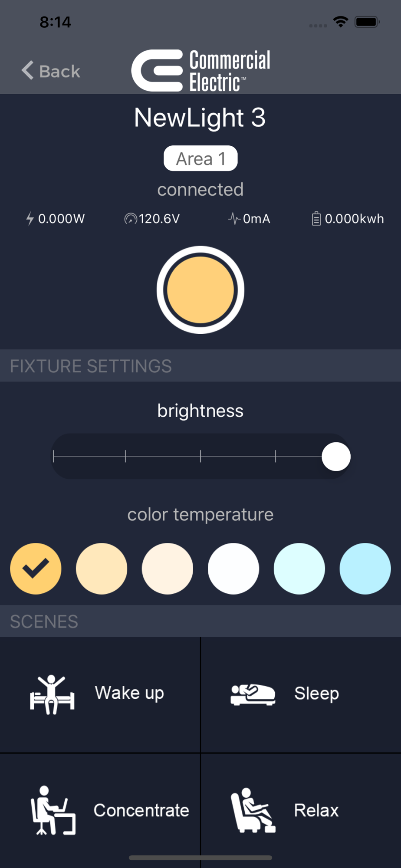This screenshot has height=868, width=401.
Task: Tap the Commercial Electric logo
Action: click(200, 71)
